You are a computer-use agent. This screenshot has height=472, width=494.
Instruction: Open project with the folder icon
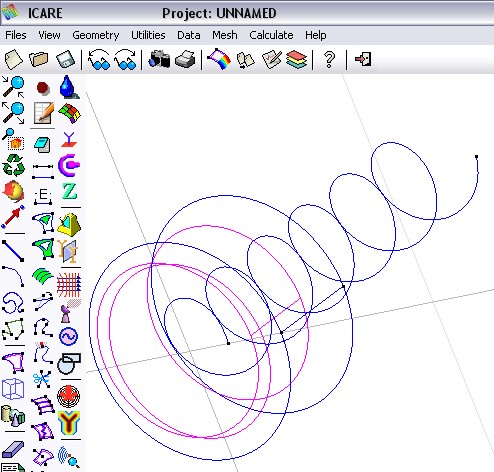coord(39,60)
